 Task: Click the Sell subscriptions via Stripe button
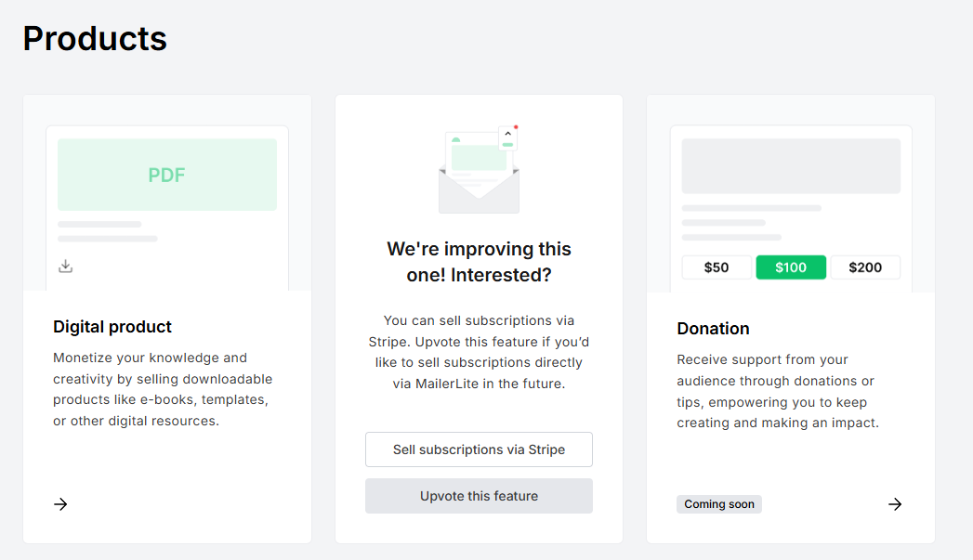pos(479,449)
